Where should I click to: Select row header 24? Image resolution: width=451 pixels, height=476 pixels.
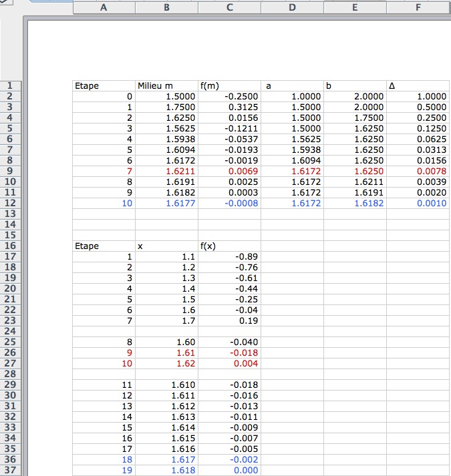tap(11, 331)
